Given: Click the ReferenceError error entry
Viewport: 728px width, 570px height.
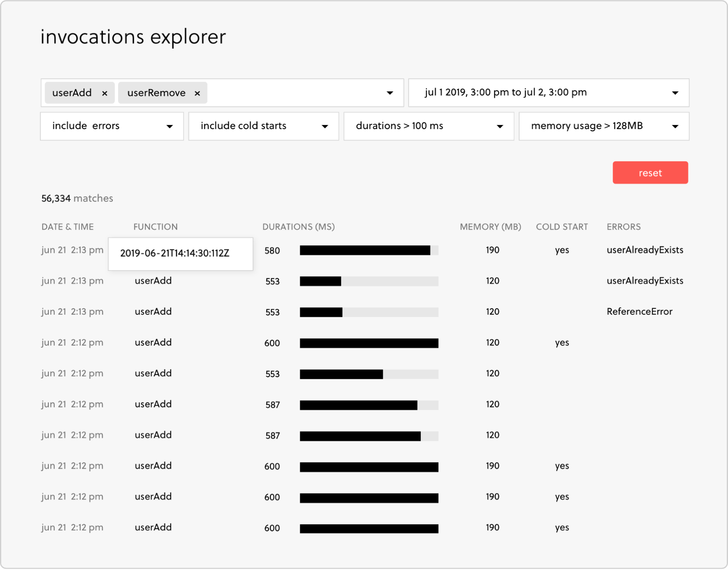Looking at the screenshot, I should click(x=639, y=312).
